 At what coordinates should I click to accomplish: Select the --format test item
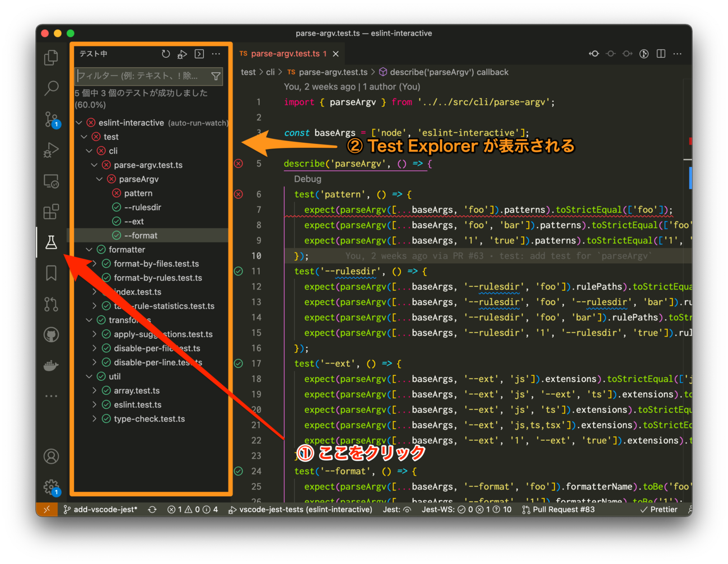tap(141, 235)
